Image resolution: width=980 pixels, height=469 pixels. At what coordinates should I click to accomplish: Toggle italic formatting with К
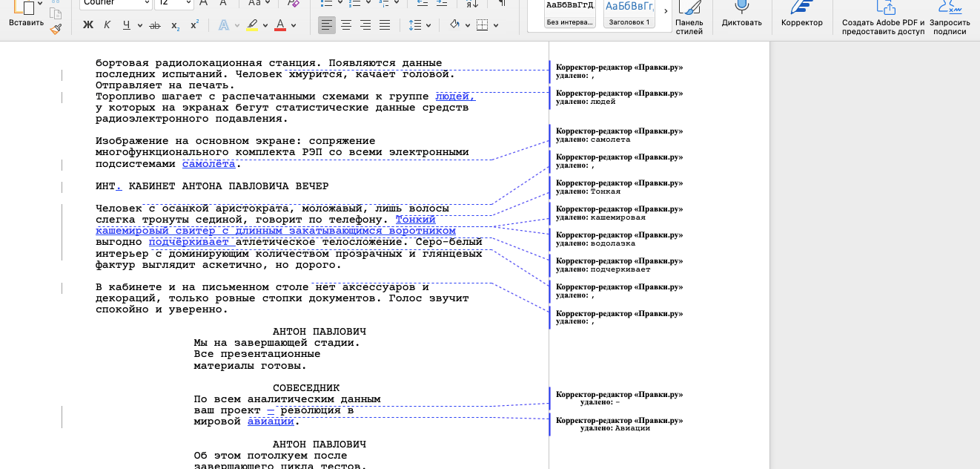107,25
